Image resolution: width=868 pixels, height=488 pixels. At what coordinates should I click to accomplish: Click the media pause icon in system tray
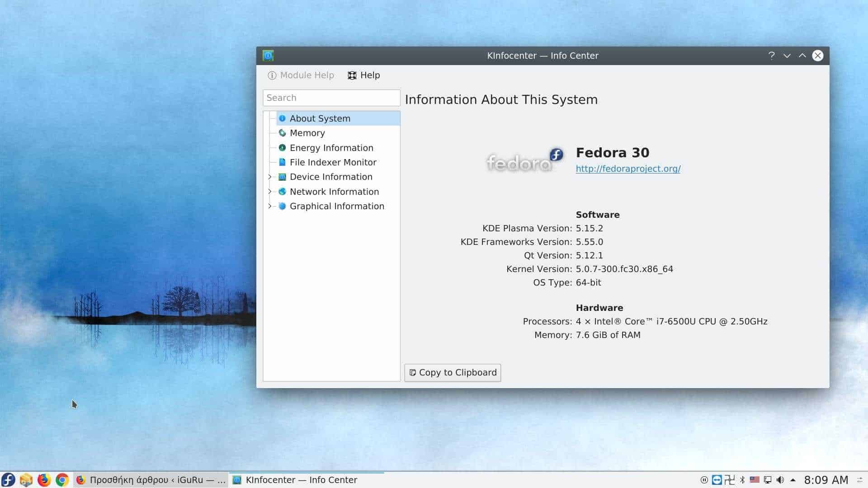coord(704,480)
